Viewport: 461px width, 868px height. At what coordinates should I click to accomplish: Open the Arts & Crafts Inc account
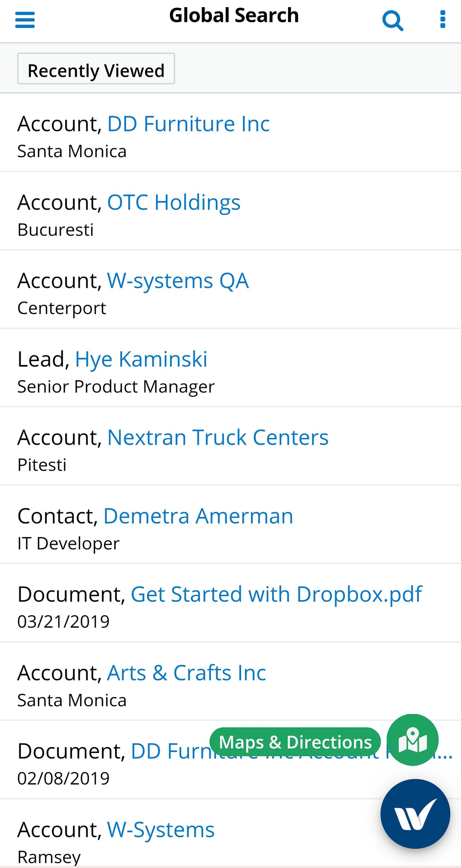[x=187, y=673]
